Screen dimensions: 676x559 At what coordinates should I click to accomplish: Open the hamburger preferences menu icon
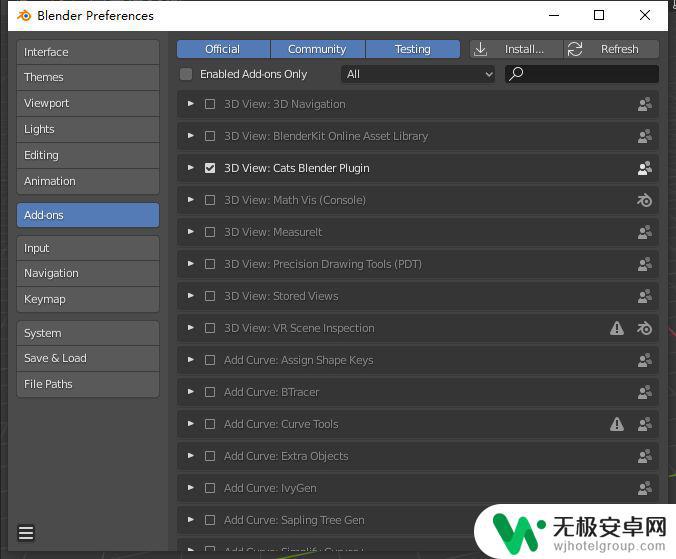pos(26,533)
